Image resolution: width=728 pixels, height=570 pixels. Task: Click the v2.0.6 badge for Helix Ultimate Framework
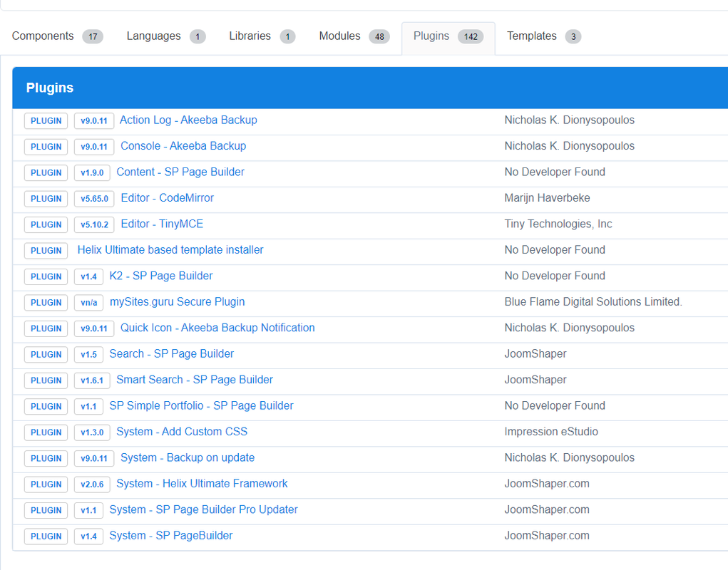click(92, 484)
